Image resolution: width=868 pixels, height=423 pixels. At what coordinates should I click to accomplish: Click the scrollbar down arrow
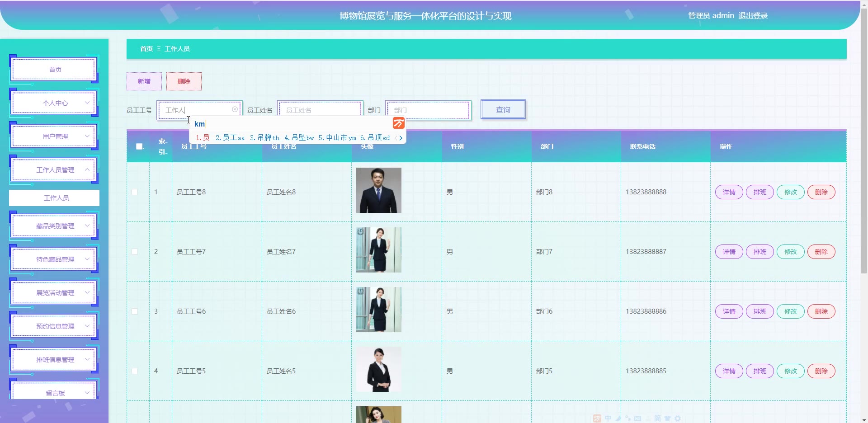864,419
